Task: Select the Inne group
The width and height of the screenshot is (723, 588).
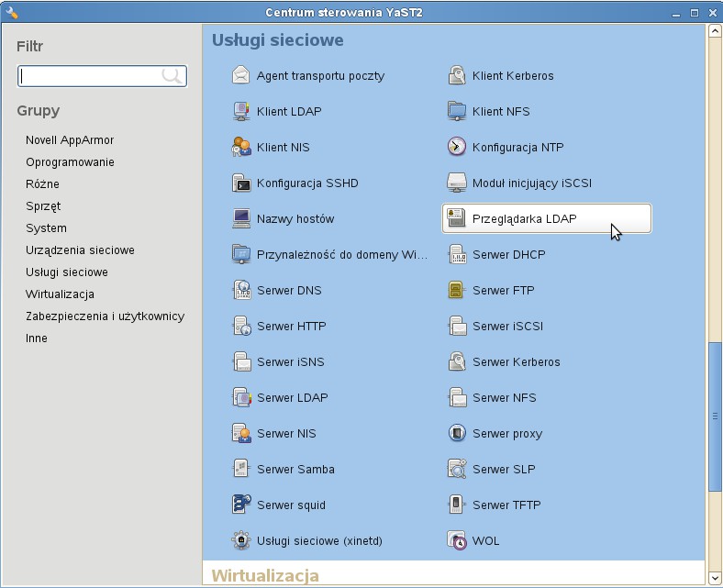Action: pos(37,338)
